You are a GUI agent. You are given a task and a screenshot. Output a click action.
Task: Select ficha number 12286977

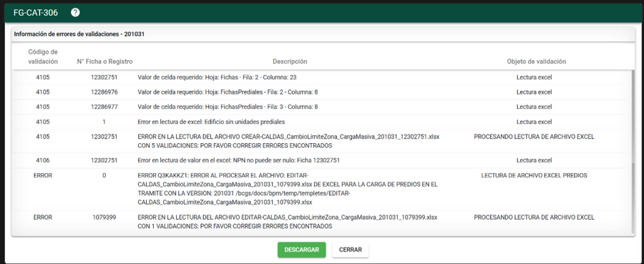coord(104,107)
